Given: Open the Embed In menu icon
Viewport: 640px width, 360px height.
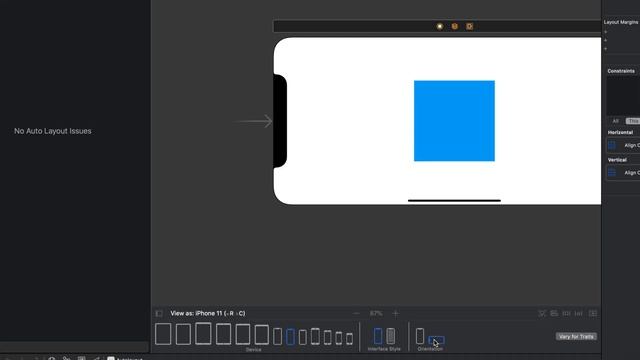Looking at the screenshot, I should [593, 313].
